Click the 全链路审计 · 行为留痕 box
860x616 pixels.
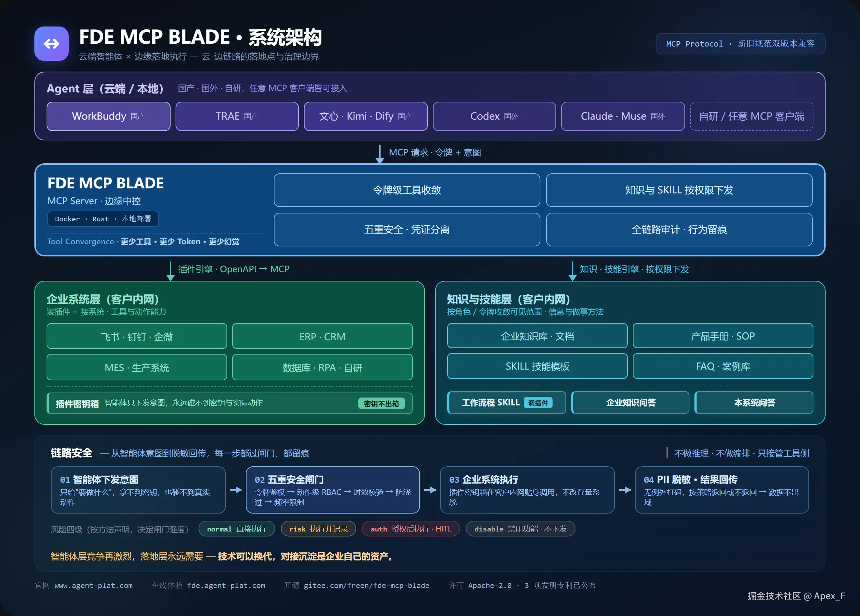(679, 229)
